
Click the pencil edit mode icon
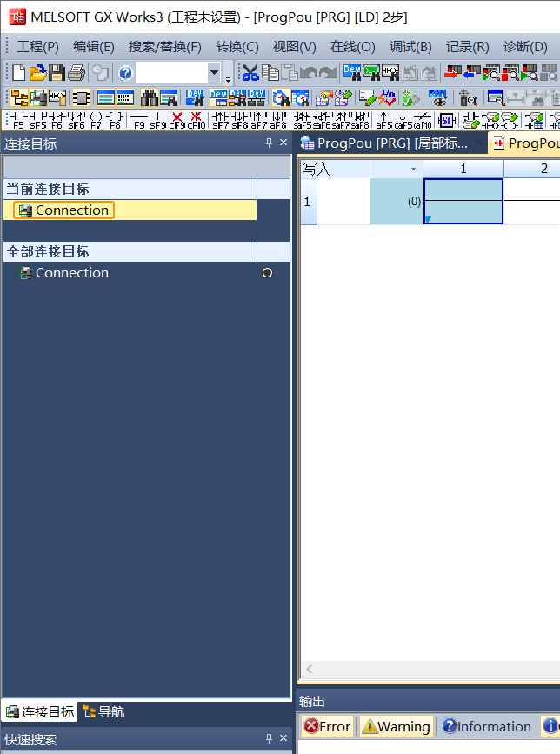(x=368, y=98)
